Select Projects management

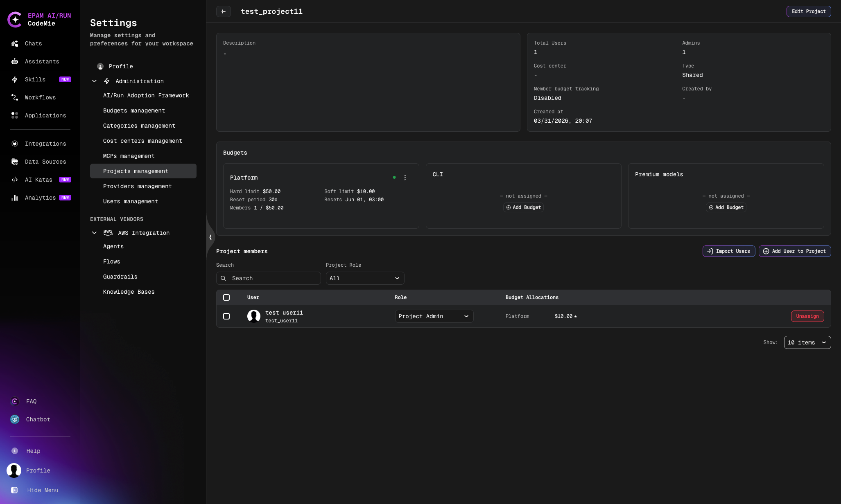(x=143, y=171)
